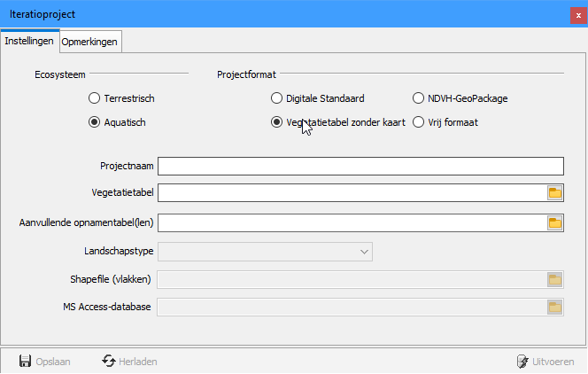Click the Uitvoeren lightning document icon
This screenshot has height=374, width=588.
(522, 362)
